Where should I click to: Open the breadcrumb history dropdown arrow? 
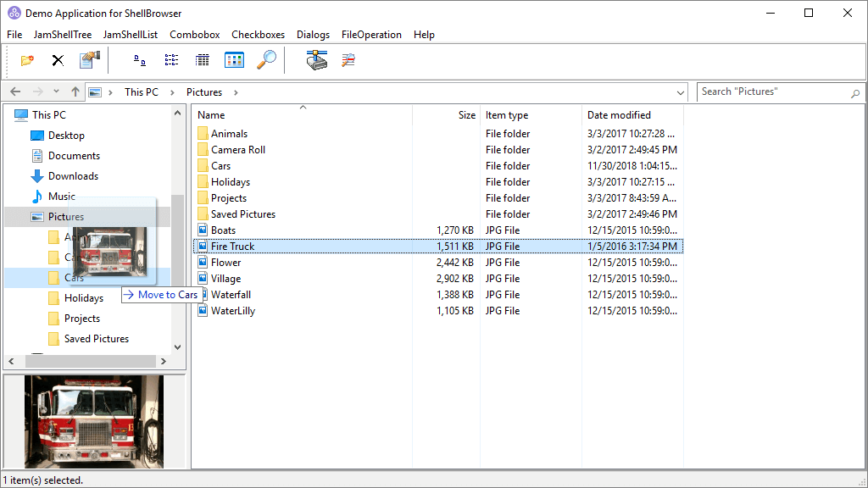[680, 91]
